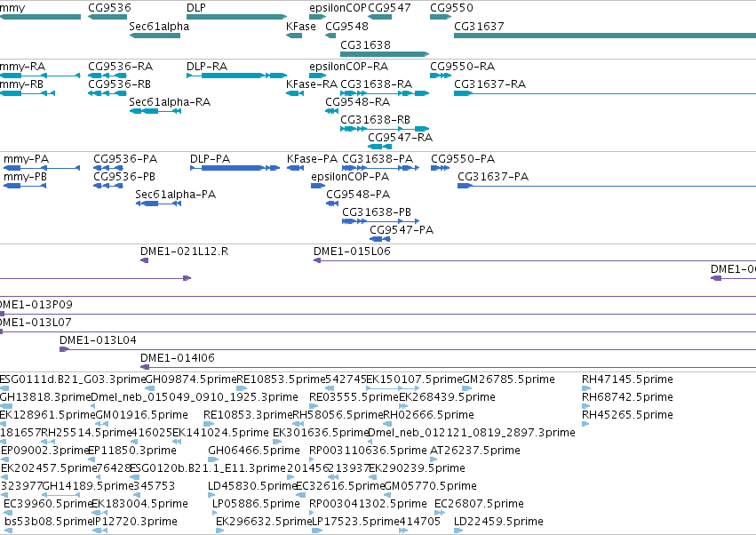Click transcript mmy-RA
Screen dimensions: 756x535
(40, 76)
